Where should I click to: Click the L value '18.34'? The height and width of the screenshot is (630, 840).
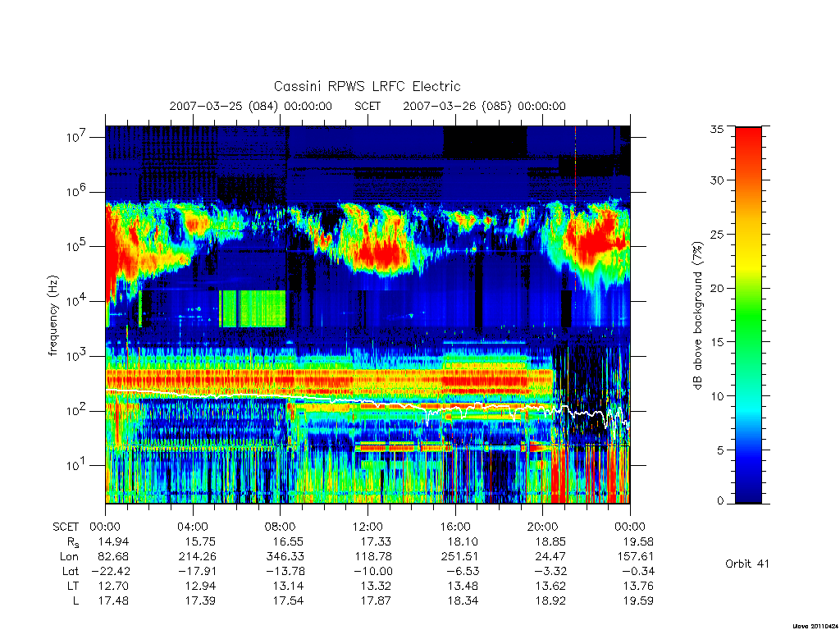(x=463, y=601)
